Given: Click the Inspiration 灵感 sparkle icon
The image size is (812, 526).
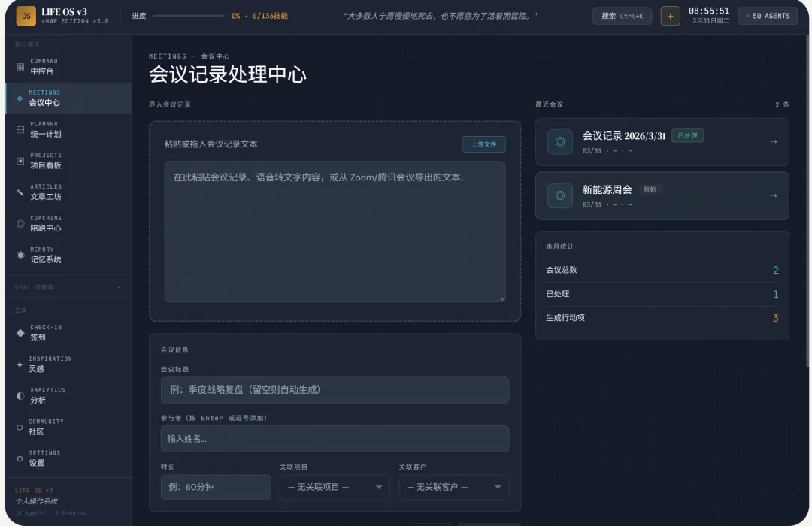Looking at the screenshot, I should pyautogui.click(x=20, y=364).
